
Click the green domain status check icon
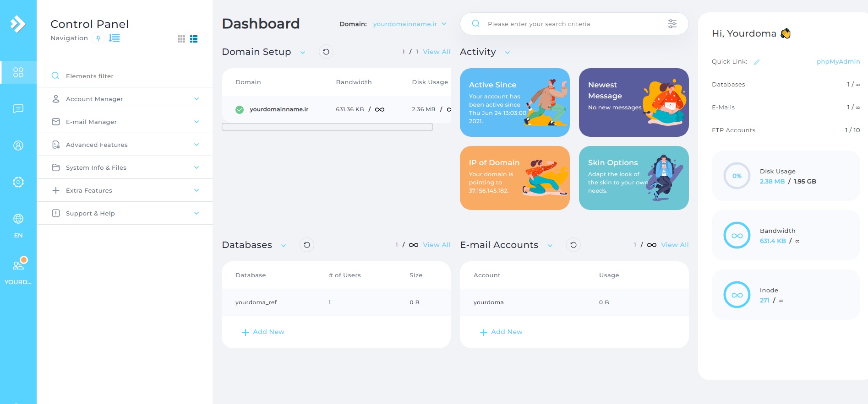240,109
